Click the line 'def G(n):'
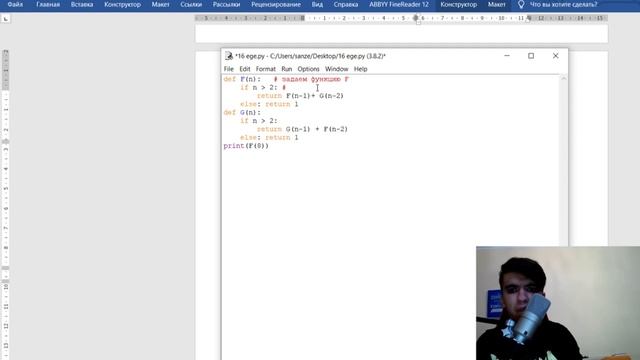The image size is (640, 360). click(x=242, y=113)
